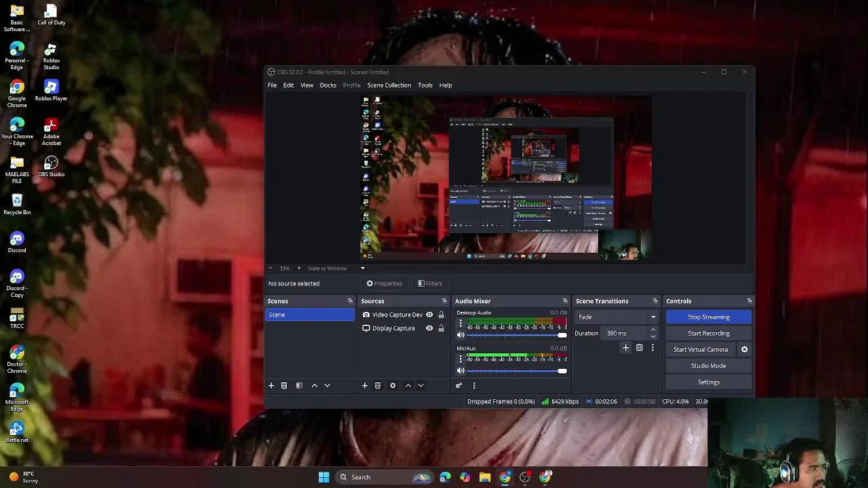This screenshot has height=488, width=868.
Task: Toggle visibility of Video Capture Device source
Action: tap(429, 314)
